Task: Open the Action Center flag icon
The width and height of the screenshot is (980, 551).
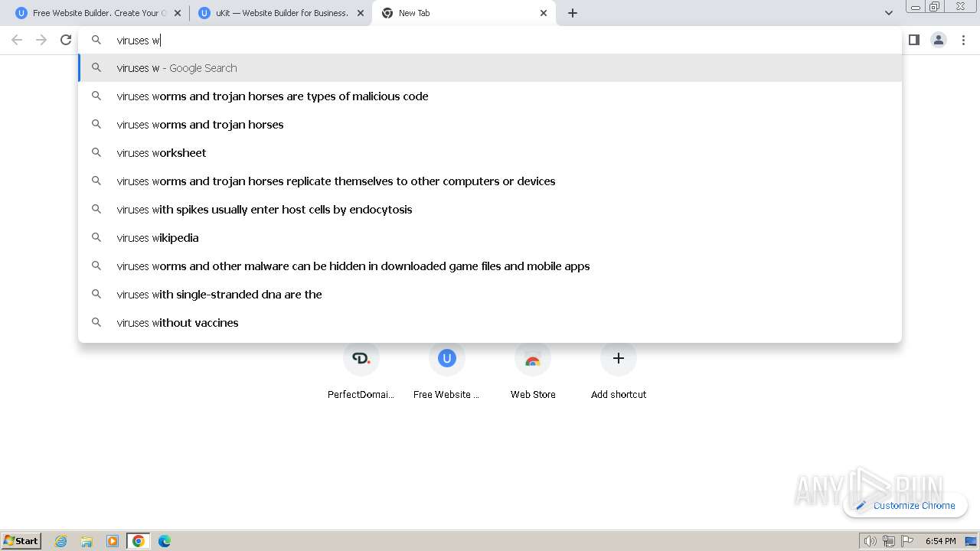Action: coord(907,541)
